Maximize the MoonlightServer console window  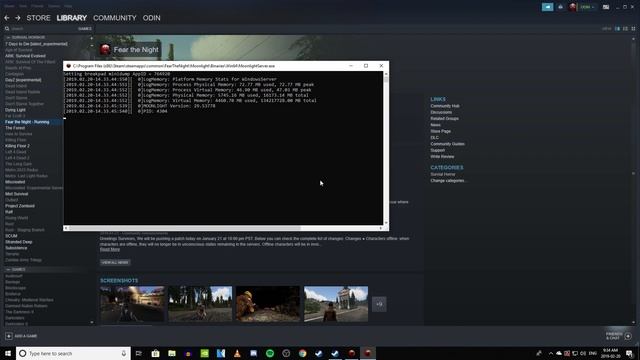pyautogui.click(x=366, y=66)
